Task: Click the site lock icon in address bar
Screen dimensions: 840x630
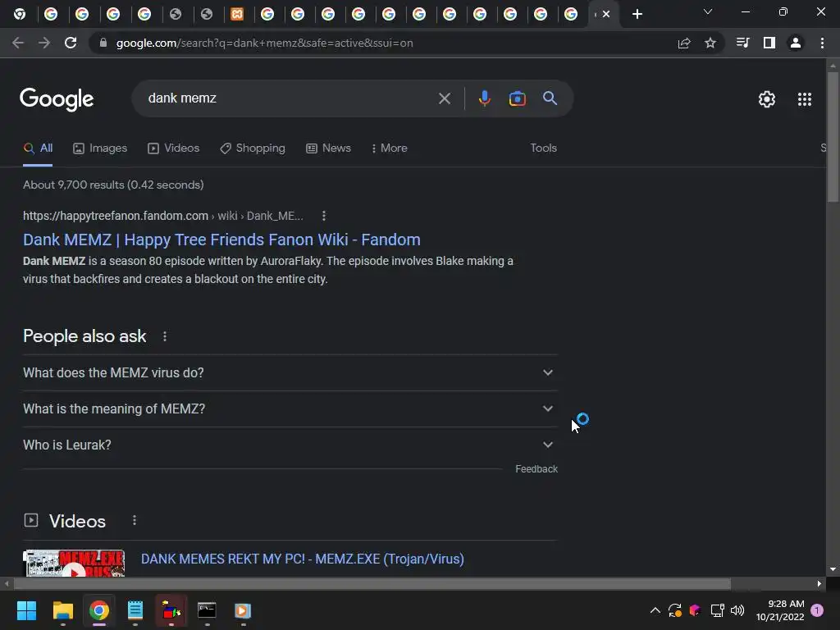Action: click(x=103, y=43)
